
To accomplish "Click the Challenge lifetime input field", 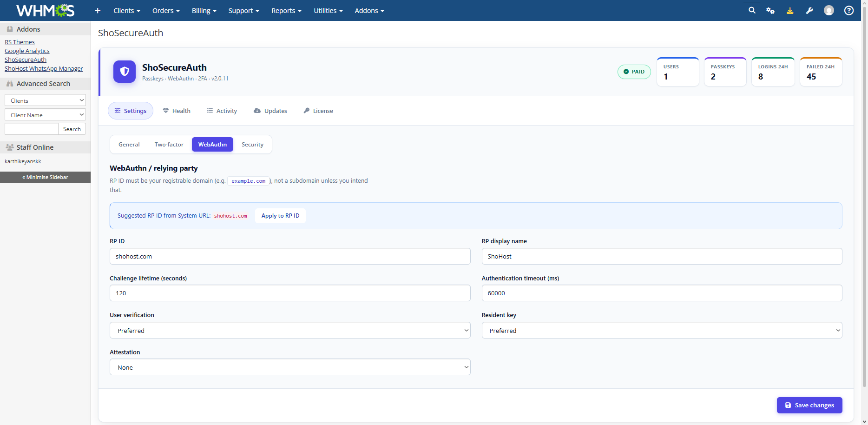I will tap(290, 293).
